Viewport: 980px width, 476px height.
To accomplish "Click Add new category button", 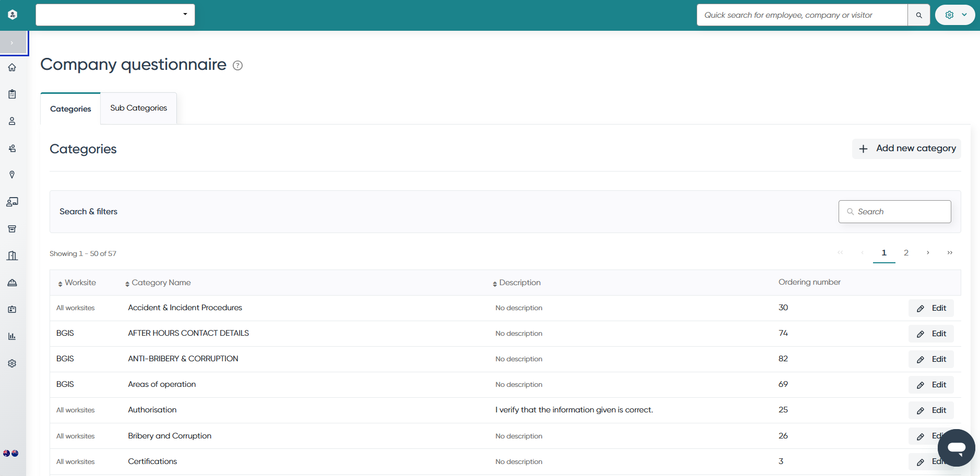I will click(906, 149).
